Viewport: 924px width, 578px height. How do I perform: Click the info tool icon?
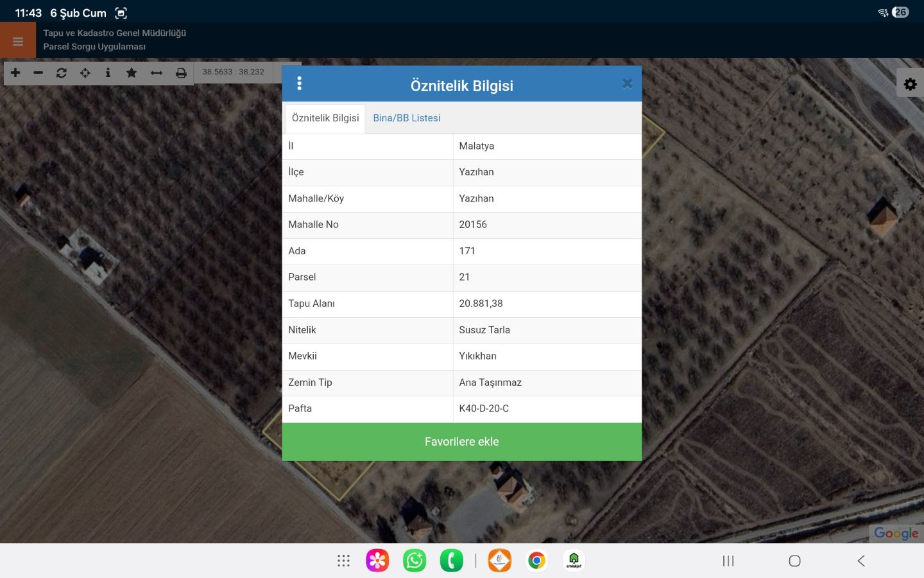[x=108, y=73]
